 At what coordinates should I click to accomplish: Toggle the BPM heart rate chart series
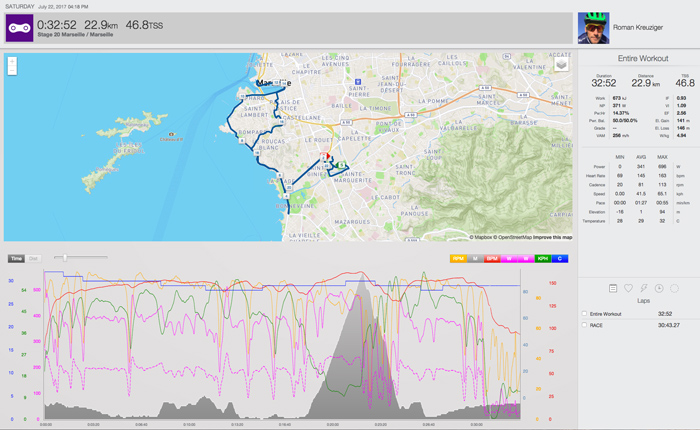(x=492, y=259)
